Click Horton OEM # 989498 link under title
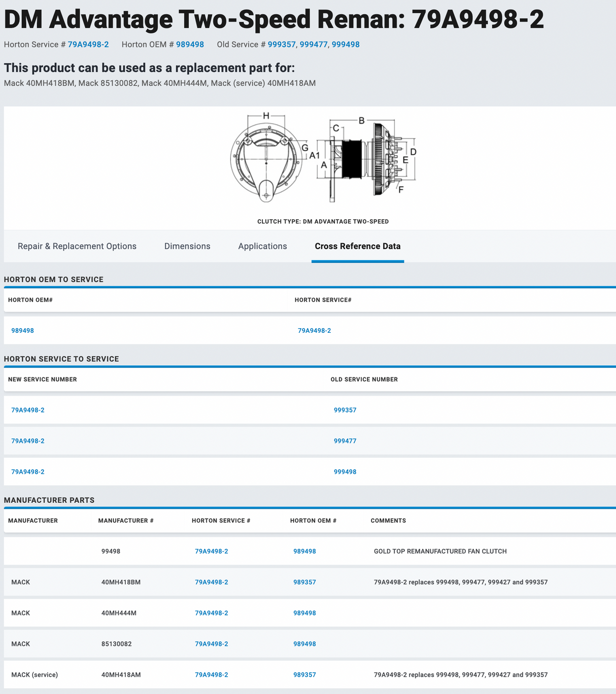 [x=190, y=45]
